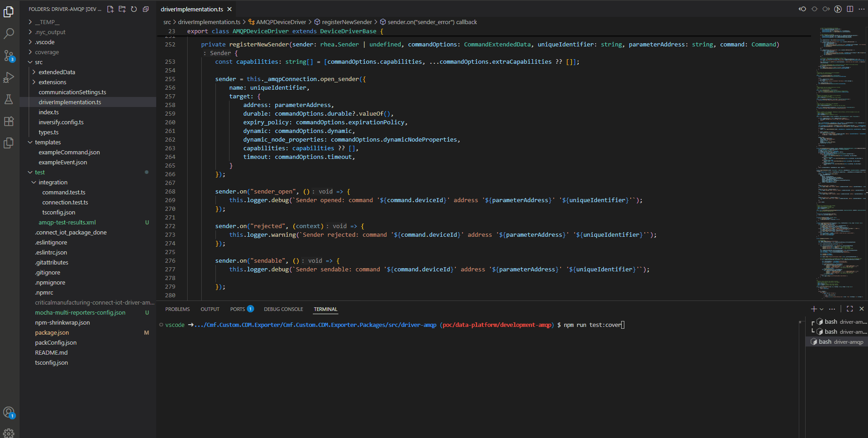The width and height of the screenshot is (868, 438).
Task: Click the Search icon in the activity bar
Action: click(x=9, y=34)
